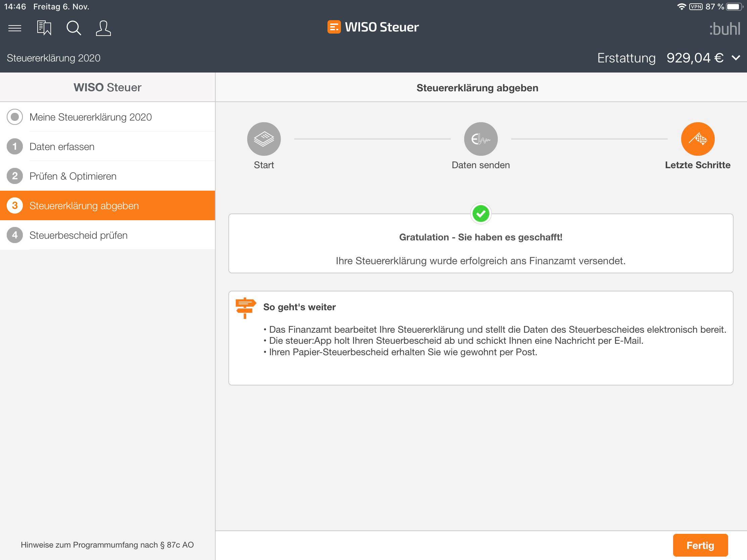
Task: Click the WISO Steuer logo title
Action: click(373, 27)
